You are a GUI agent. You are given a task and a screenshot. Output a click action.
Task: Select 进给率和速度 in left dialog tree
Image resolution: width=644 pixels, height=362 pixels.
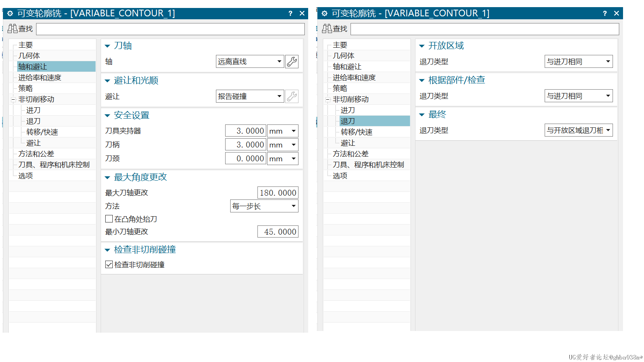tap(40, 78)
